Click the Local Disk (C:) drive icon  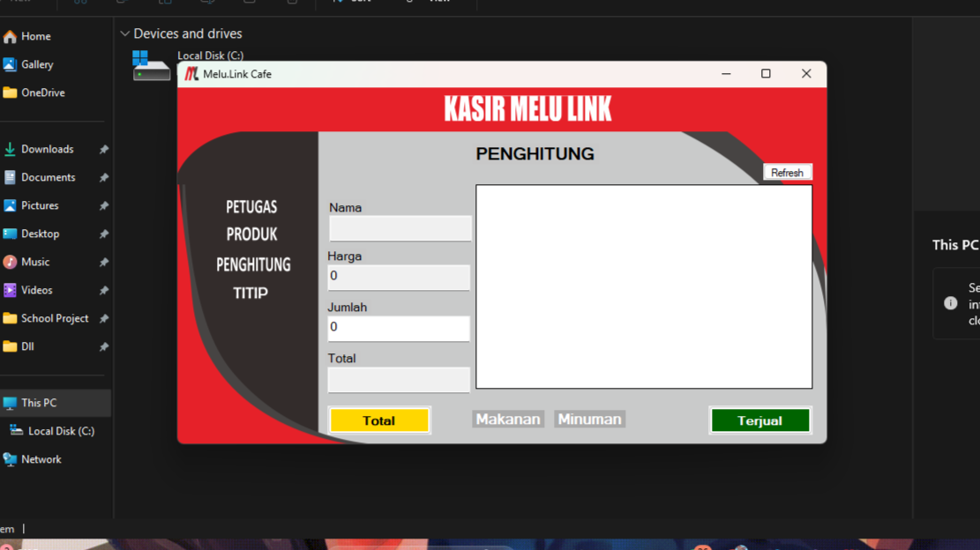click(x=151, y=66)
